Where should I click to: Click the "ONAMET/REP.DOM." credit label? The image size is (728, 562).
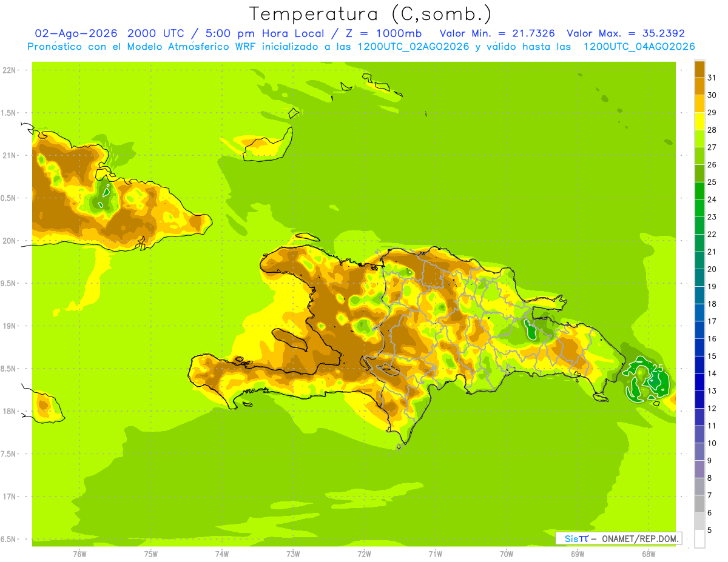tap(640, 538)
